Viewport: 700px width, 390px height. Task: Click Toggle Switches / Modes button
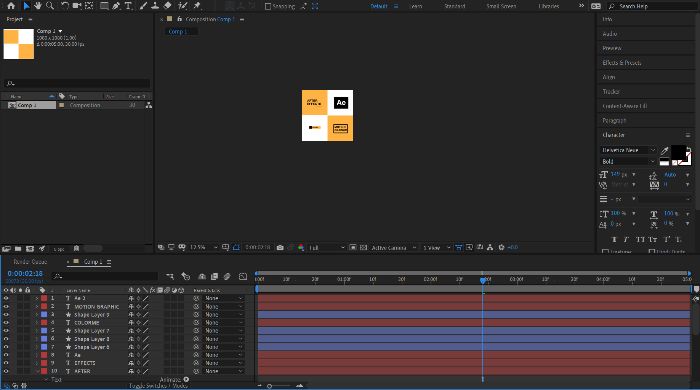point(158,386)
